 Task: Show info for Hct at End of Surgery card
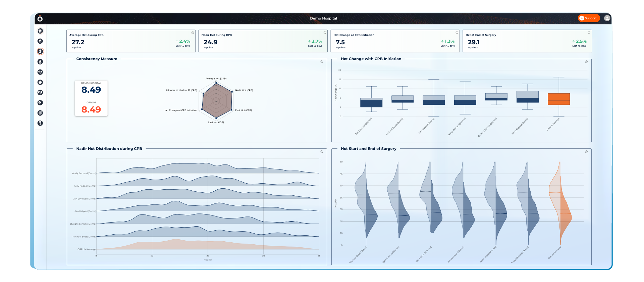point(589,33)
